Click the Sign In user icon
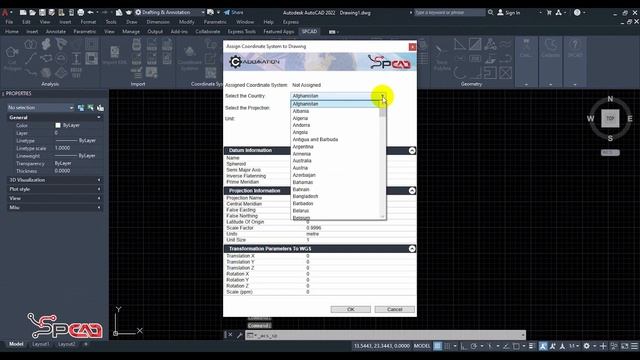The width and height of the screenshot is (640, 360). [500, 13]
